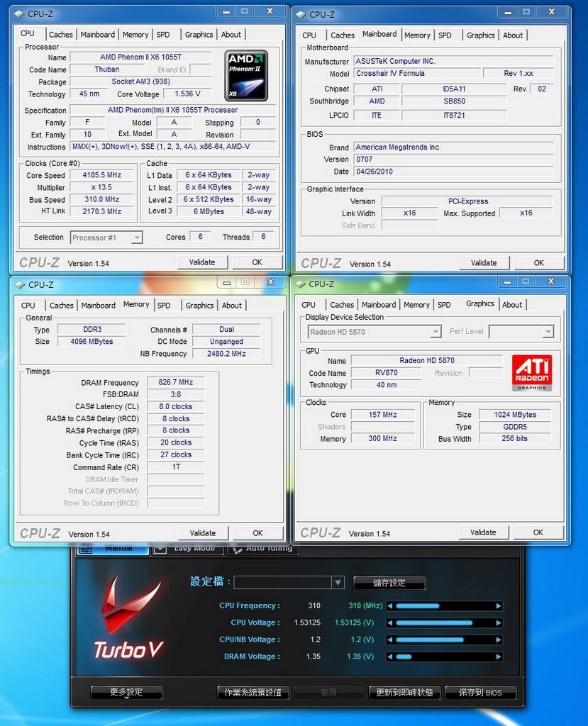Viewport: 588px width, 726px height.
Task: Switch to Caches tab in the Processor window
Action: (61, 35)
